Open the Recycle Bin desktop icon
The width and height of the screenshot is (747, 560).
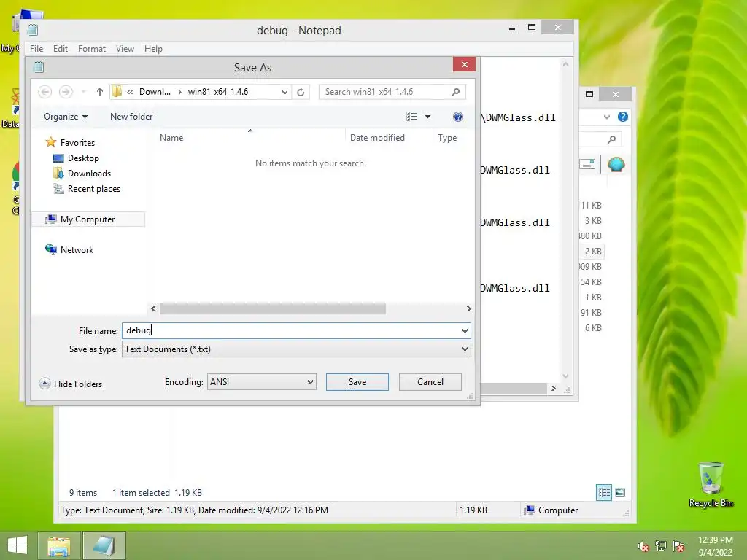pos(711,484)
